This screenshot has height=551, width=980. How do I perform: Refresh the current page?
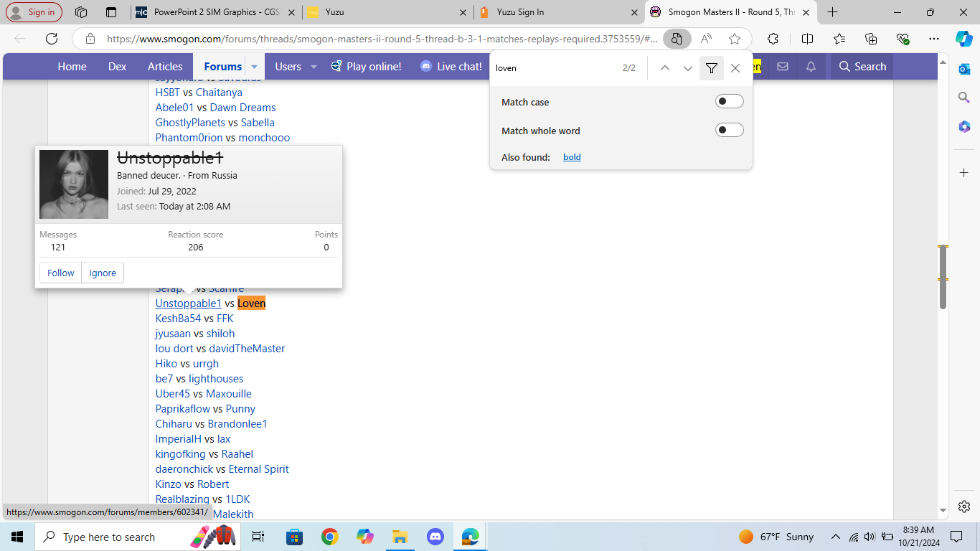point(52,39)
